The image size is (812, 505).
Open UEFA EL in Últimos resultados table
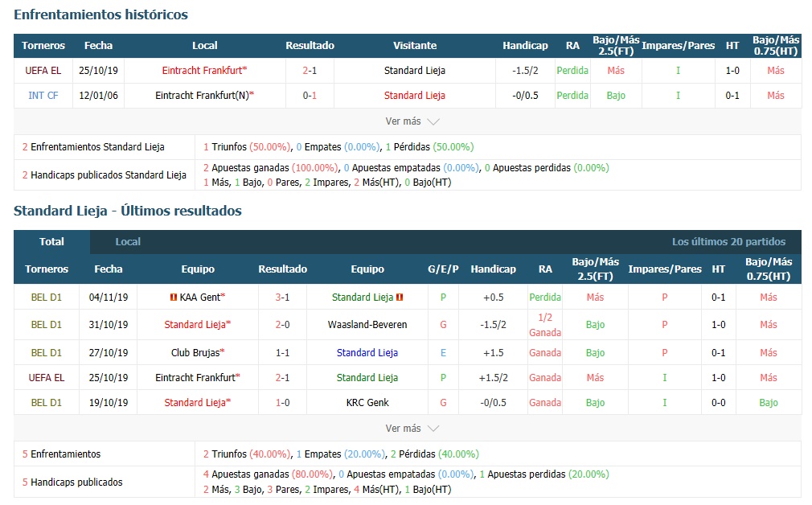tap(47, 378)
